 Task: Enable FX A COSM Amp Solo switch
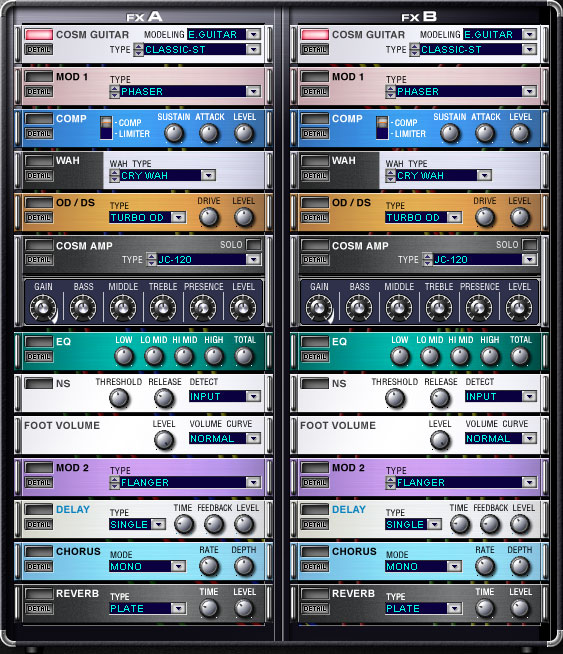tap(254, 244)
